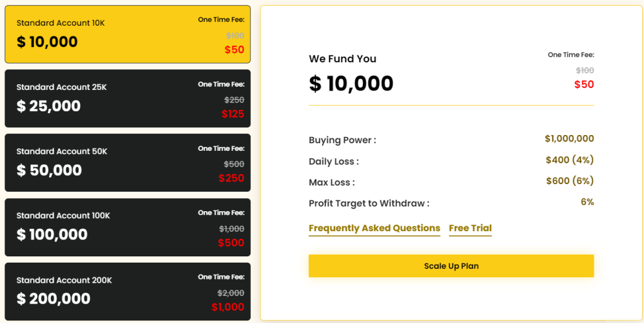Click the Max Loss value $600 (6%)

click(569, 181)
